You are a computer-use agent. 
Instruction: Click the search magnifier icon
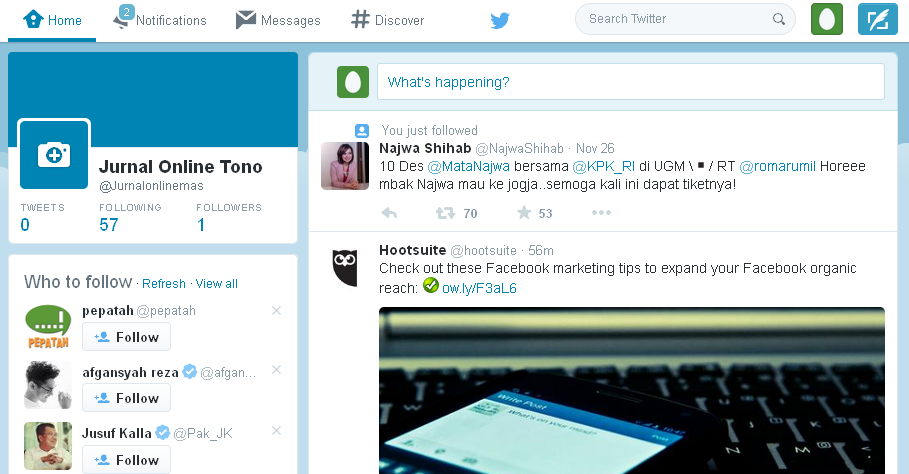[x=779, y=19]
